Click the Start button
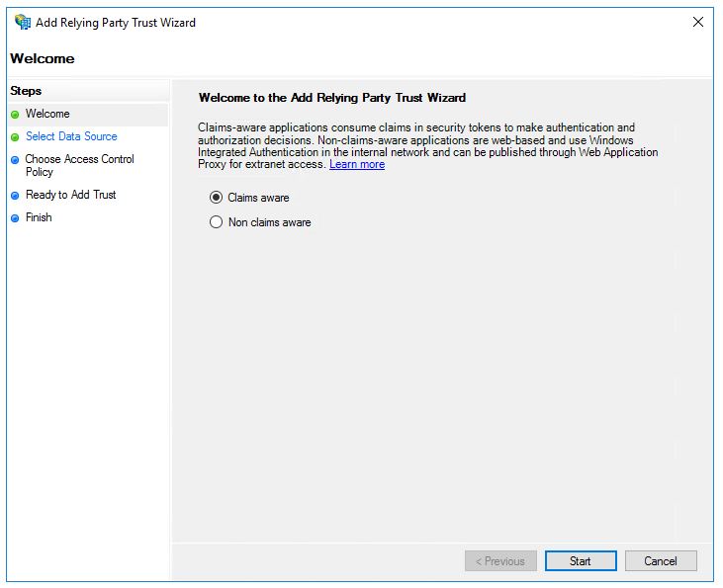Screen dimensions: 723x588 pyautogui.click(x=581, y=560)
